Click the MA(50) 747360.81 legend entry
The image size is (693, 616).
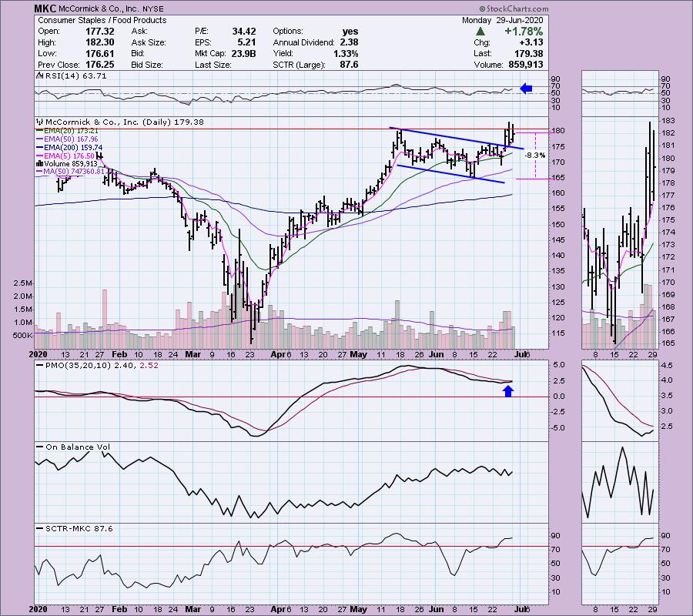74,172
